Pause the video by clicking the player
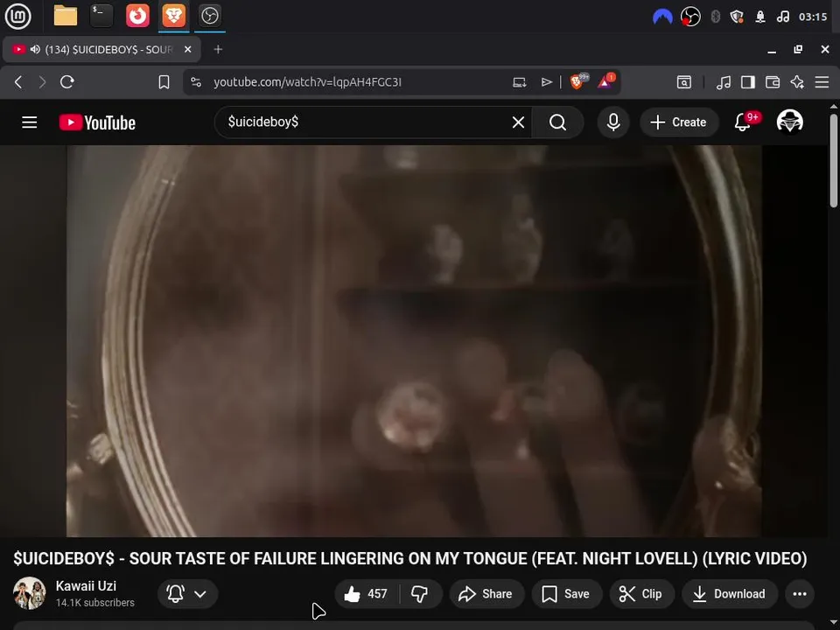Viewport: 840px width, 630px height. click(x=414, y=340)
